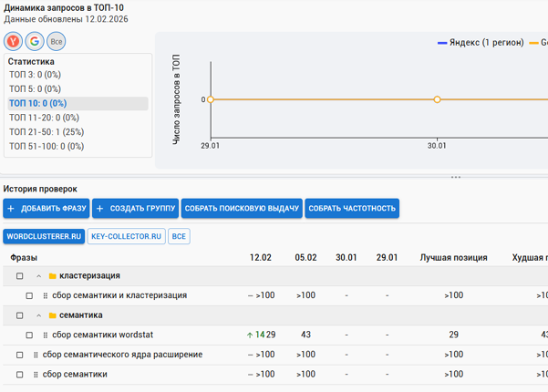
Task: Collapse the 'семантика' group chevron
Action: [x=39, y=315]
